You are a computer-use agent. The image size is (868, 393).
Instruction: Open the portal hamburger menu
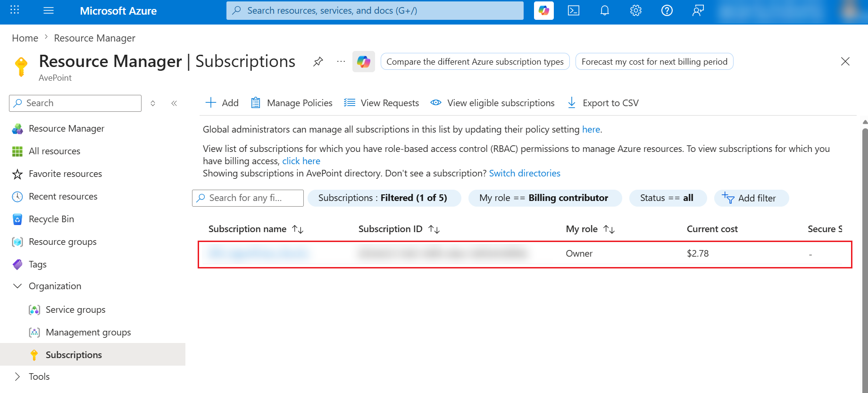click(49, 10)
